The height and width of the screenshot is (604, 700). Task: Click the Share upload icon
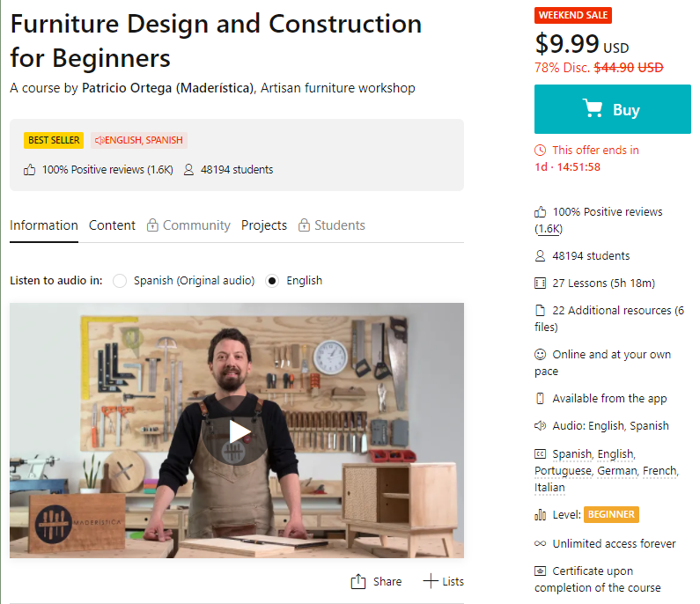(358, 581)
